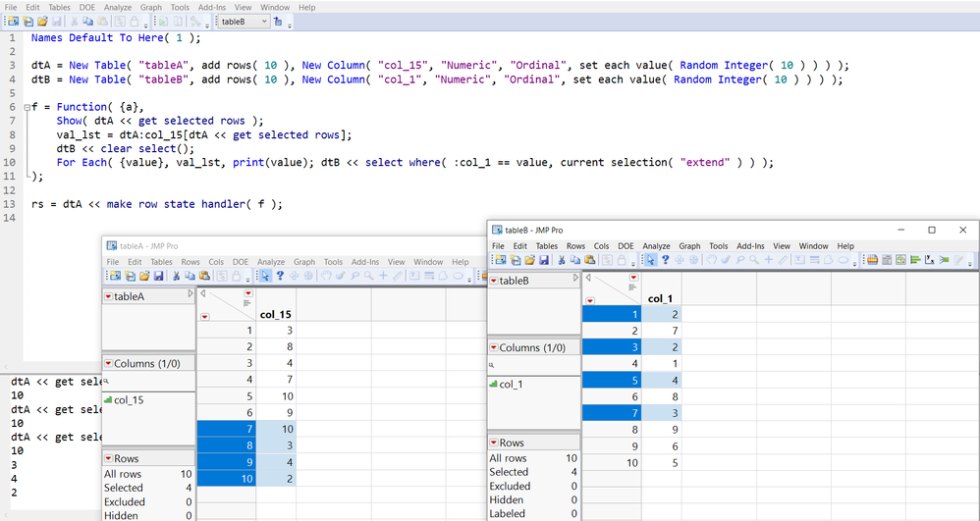Open file using folder icon in tableB toolbar
This screenshot has height=521, width=980.
529,260
